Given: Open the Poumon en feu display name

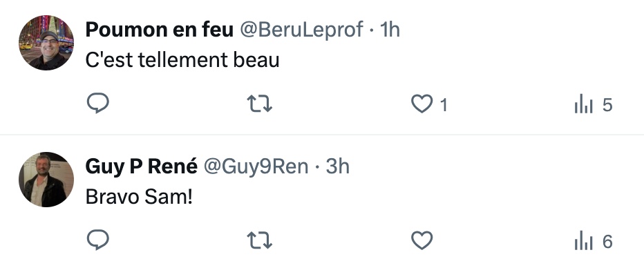Looking at the screenshot, I should pos(160,30).
